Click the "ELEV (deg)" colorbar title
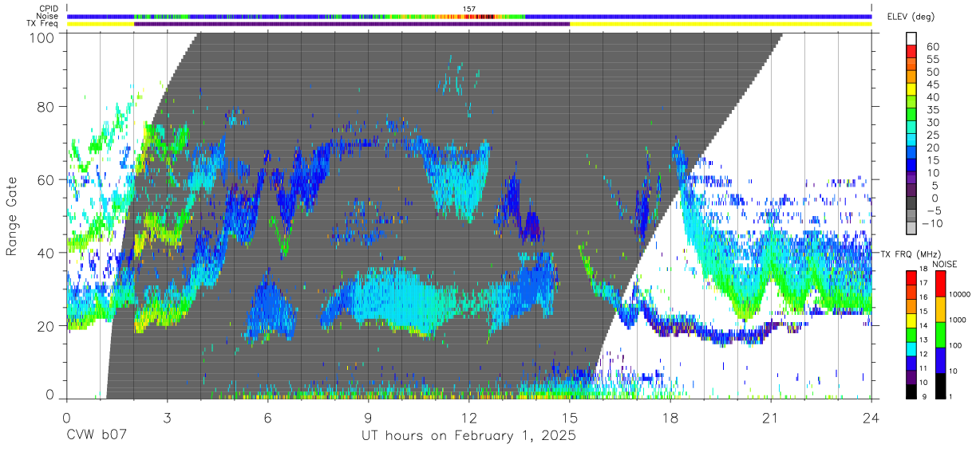The height and width of the screenshot is (452, 980). [911, 17]
